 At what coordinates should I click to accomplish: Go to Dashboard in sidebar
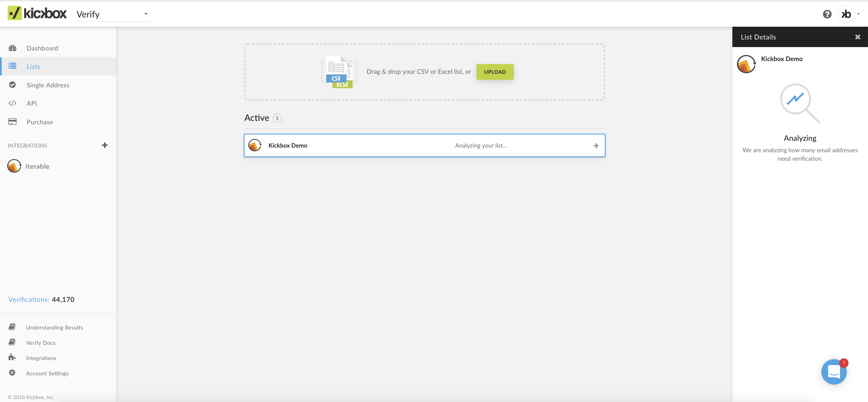click(x=42, y=48)
